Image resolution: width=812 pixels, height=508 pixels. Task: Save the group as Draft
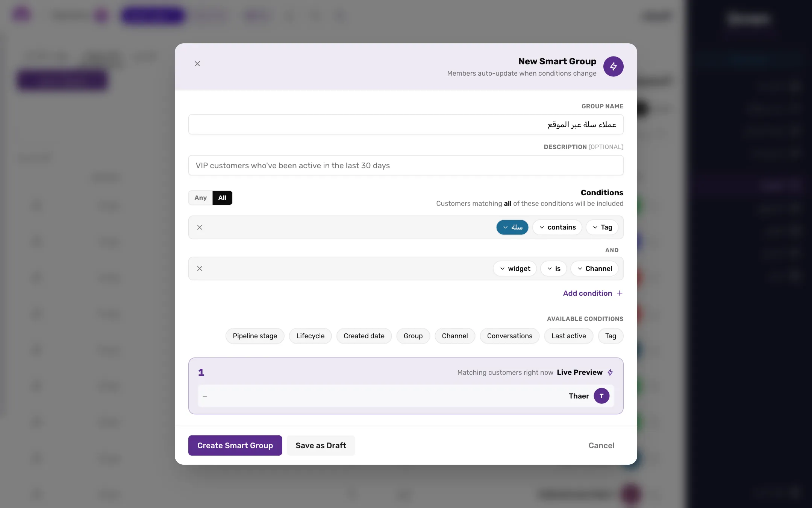pos(321,446)
